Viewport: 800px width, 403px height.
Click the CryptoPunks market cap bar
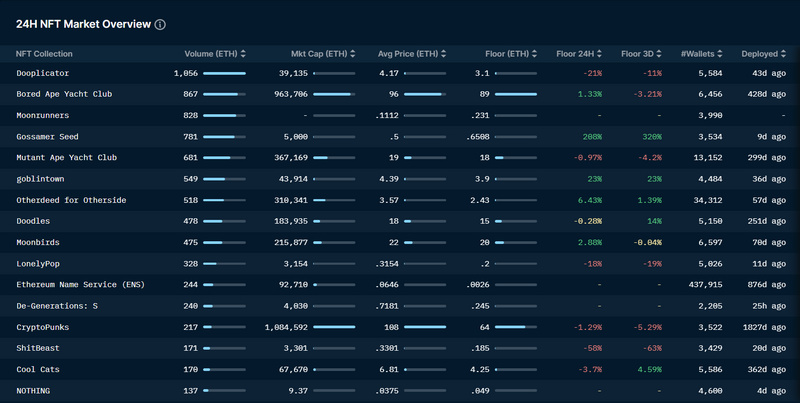334,327
